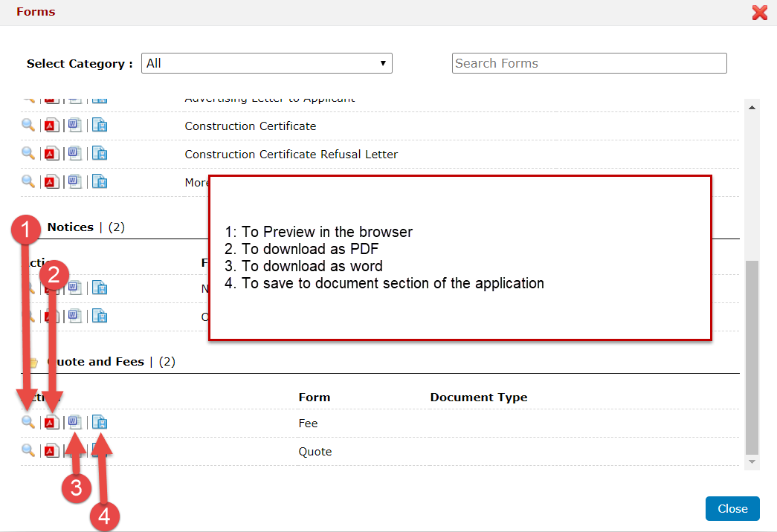Download Construction Certificate Refusal Letter as Word
The height and width of the screenshot is (532, 777).
(75, 153)
